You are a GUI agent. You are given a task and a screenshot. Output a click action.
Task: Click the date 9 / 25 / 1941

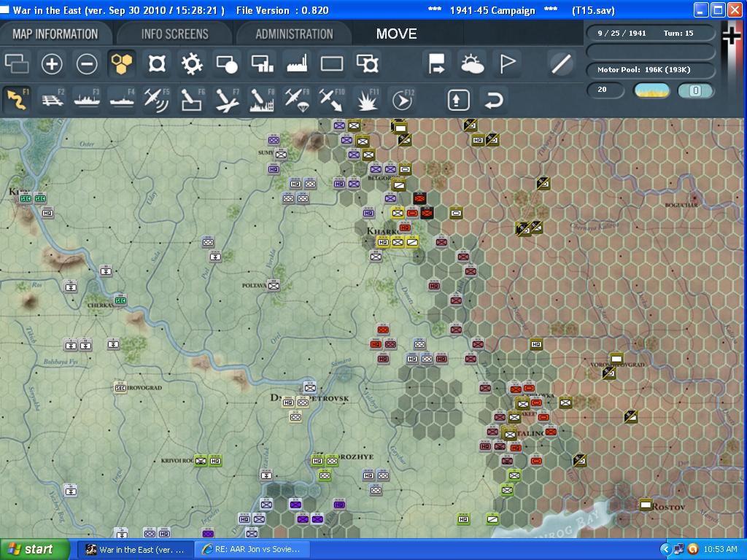click(x=622, y=34)
